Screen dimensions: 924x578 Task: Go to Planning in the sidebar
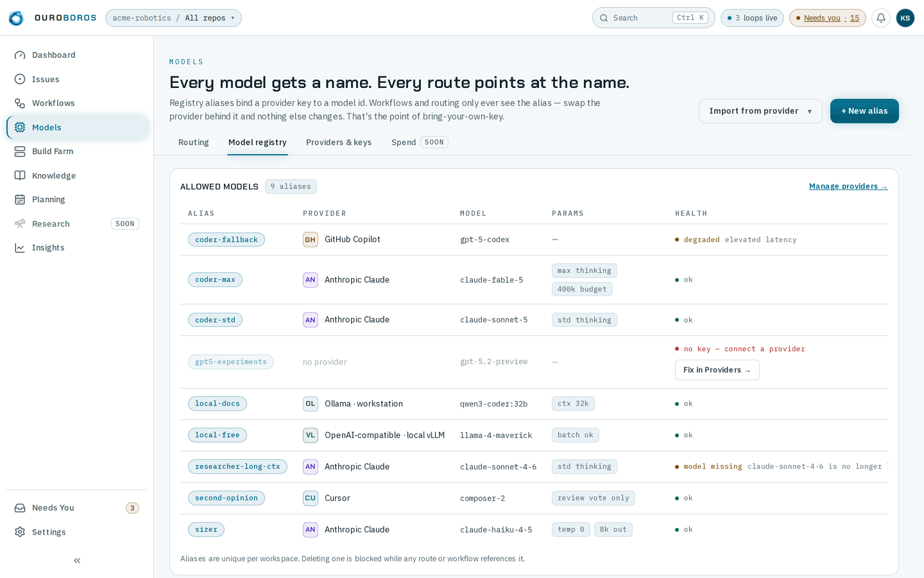pos(77,200)
